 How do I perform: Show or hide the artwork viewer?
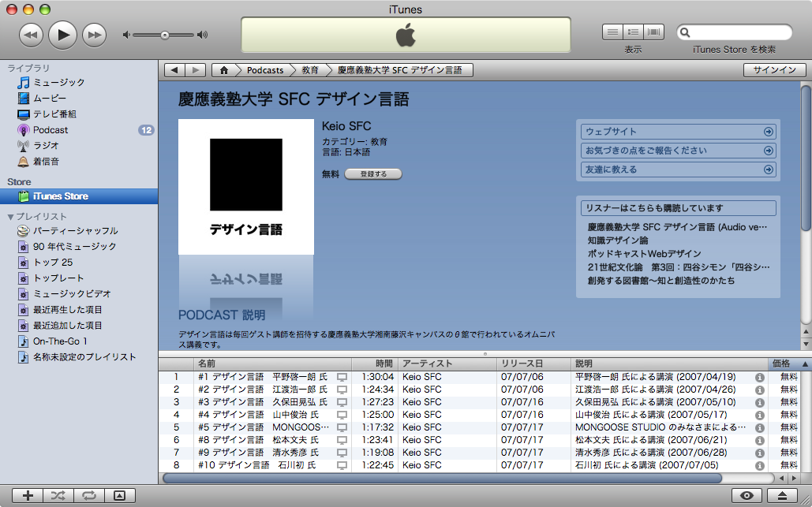(118, 495)
